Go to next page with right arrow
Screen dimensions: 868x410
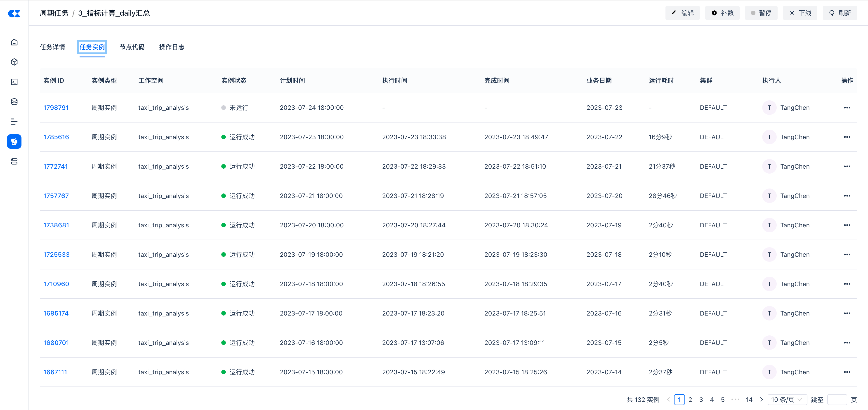[x=761, y=400]
